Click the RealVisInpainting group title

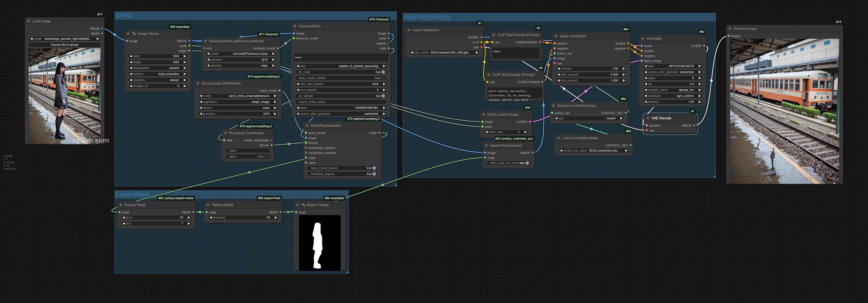[x=427, y=17]
